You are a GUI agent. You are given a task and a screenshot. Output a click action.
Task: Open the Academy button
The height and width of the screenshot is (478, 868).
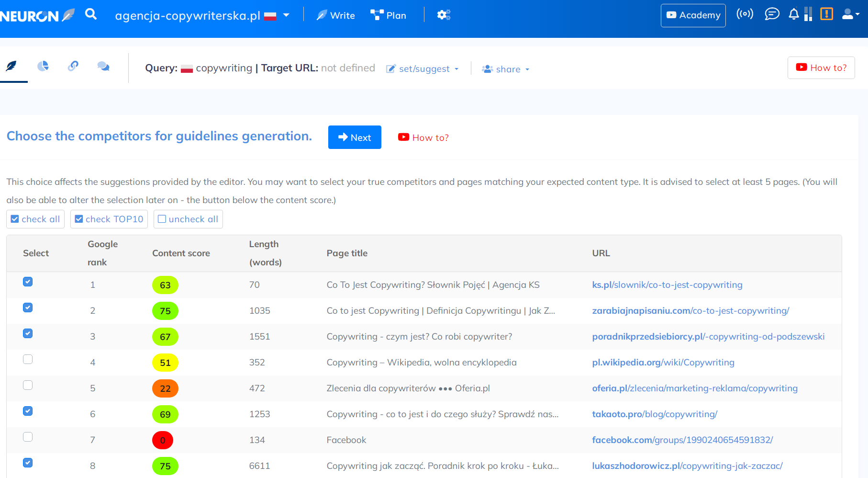pyautogui.click(x=693, y=15)
